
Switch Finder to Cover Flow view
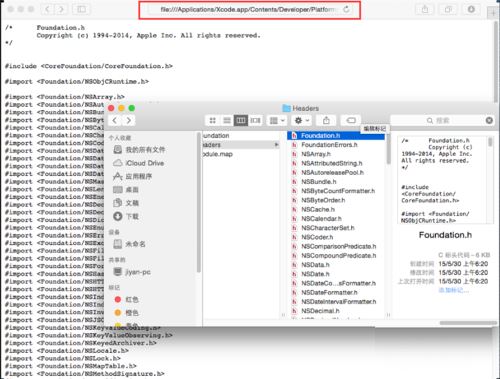click(255, 120)
